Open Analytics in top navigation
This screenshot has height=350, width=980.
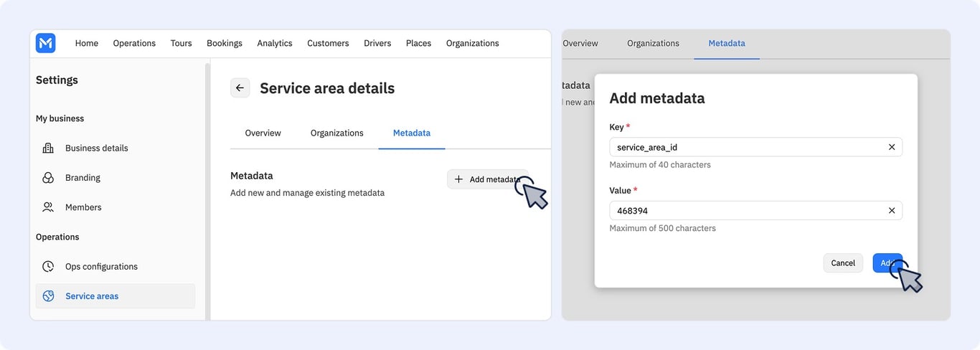pos(275,43)
